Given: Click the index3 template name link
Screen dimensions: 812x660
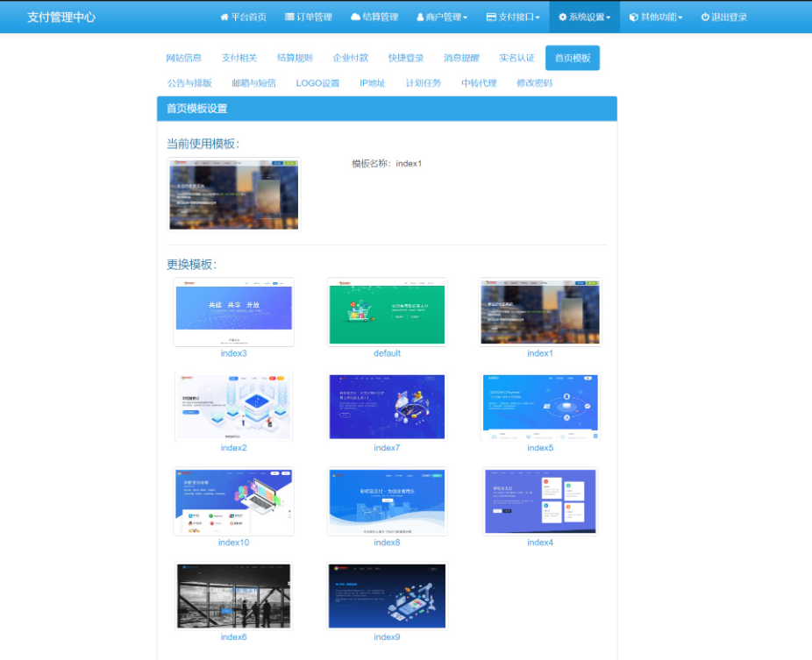Looking at the screenshot, I should pos(233,353).
